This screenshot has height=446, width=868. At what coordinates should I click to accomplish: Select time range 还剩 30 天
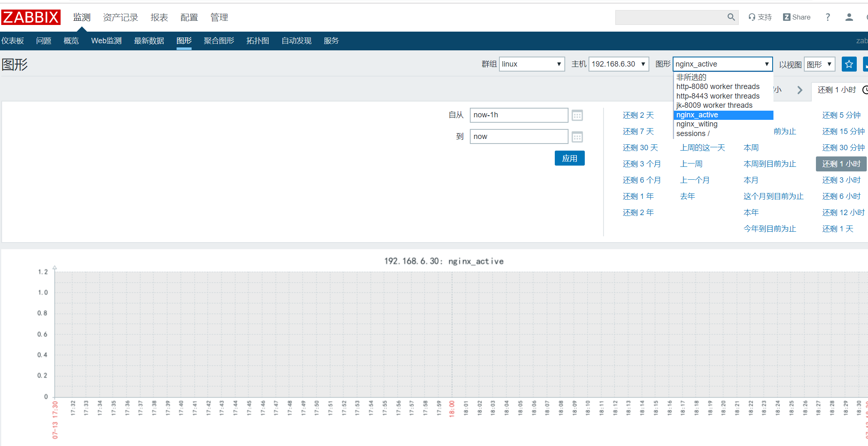(x=640, y=148)
